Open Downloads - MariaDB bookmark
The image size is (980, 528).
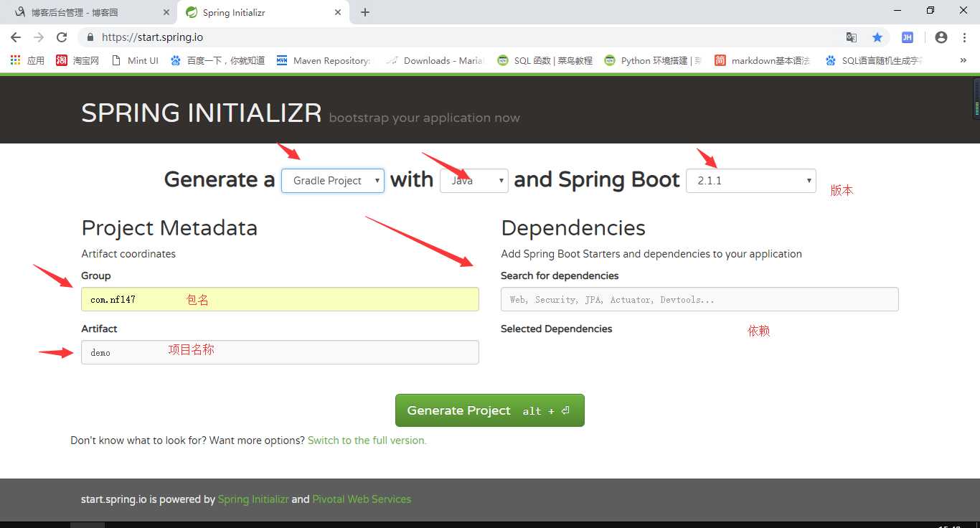pos(435,60)
